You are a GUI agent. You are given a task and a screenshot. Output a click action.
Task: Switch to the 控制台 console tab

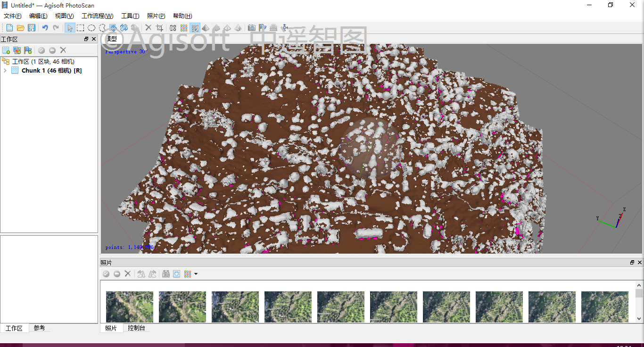tap(136, 328)
